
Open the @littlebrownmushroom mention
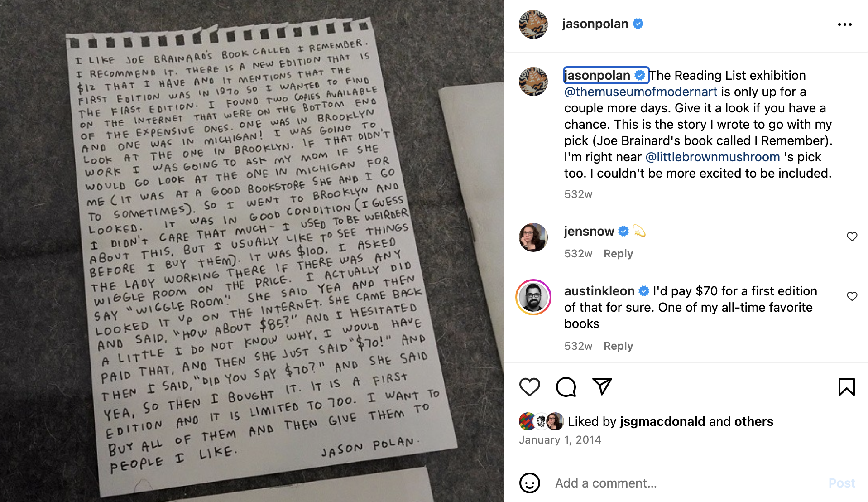click(x=713, y=157)
